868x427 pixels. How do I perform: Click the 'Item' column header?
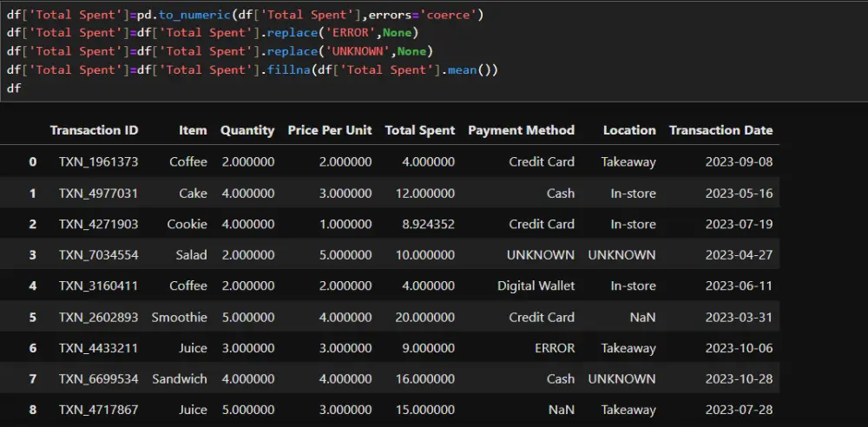(193, 130)
